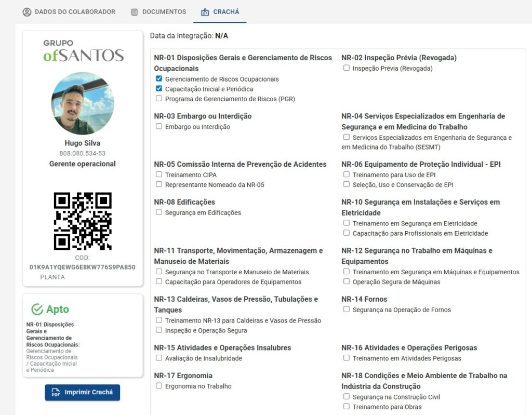Uncheck Gerenciamento de Riscos Ocupacionais
Viewport: 532px width, 415px height.
pos(159,79)
